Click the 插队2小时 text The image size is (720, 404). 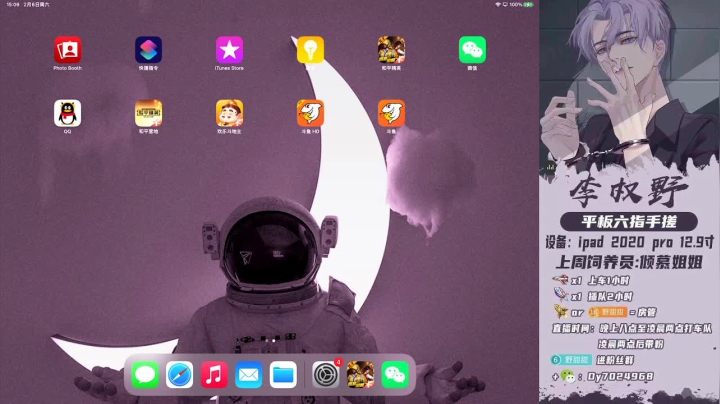click(x=610, y=297)
